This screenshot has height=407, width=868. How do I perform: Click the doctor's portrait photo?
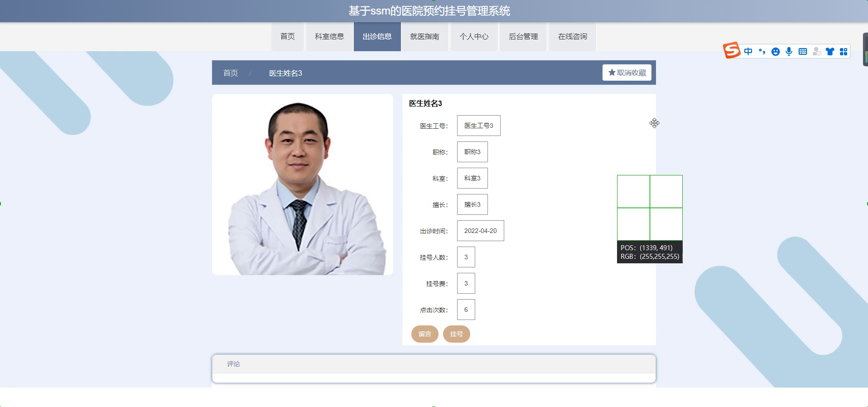click(x=303, y=184)
